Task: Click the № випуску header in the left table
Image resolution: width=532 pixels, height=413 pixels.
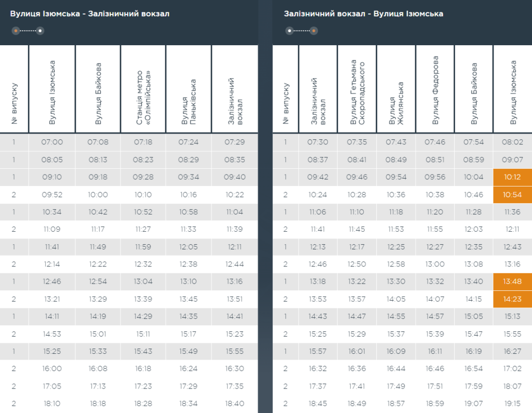Action: click(x=15, y=89)
